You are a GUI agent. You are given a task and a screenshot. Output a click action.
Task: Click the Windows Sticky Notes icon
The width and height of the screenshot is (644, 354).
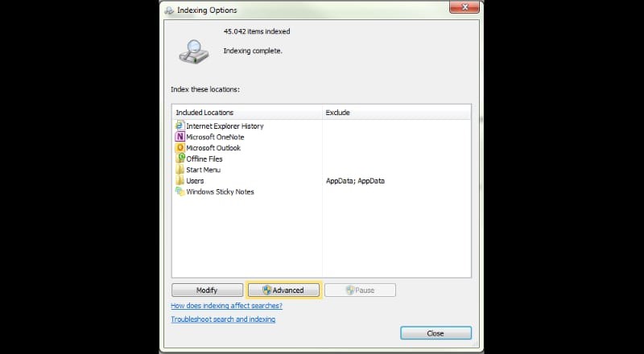click(x=180, y=191)
